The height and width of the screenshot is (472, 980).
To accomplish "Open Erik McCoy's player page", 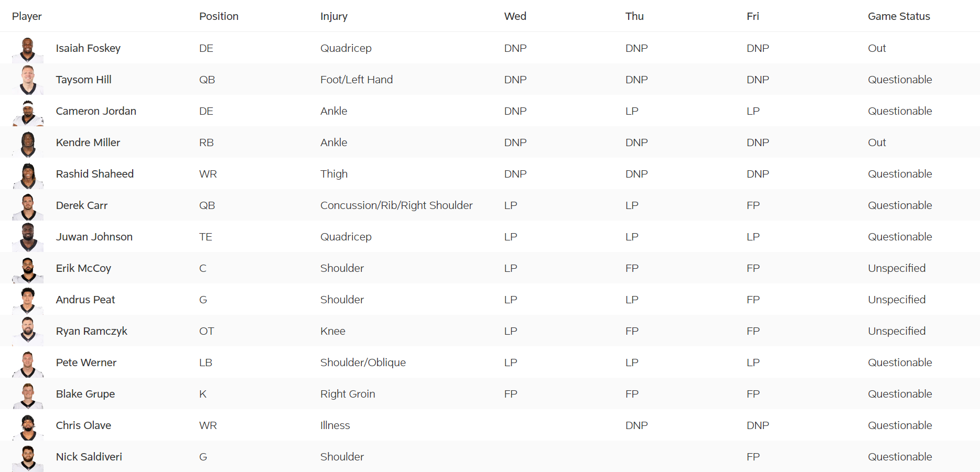I will point(83,268).
